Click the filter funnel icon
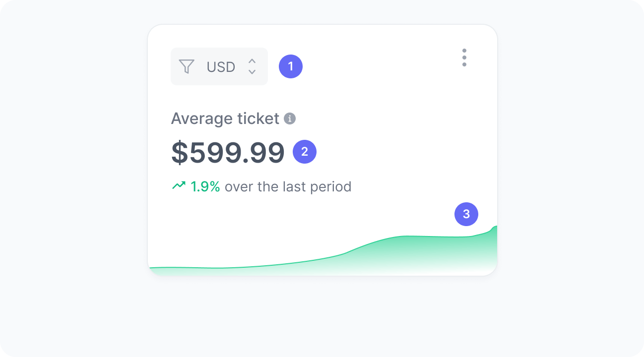Screen dimensions: 644x357 (187, 66)
